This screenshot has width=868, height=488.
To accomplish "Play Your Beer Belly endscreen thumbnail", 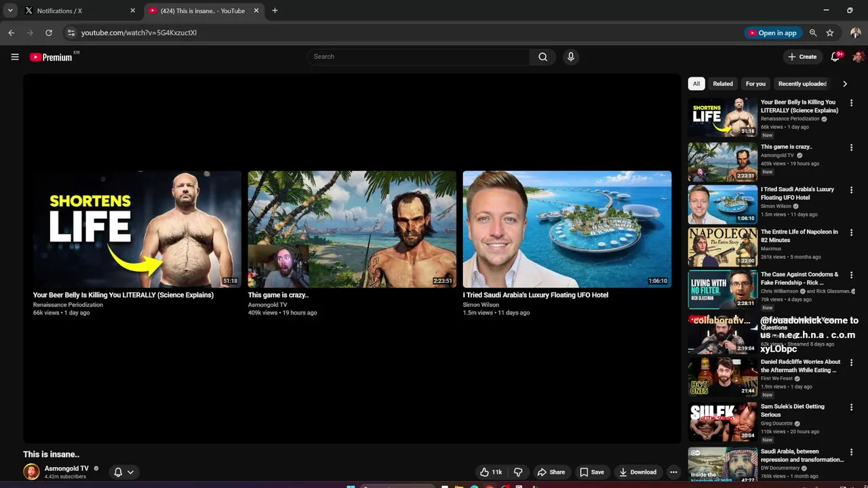I will tap(137, 229).
